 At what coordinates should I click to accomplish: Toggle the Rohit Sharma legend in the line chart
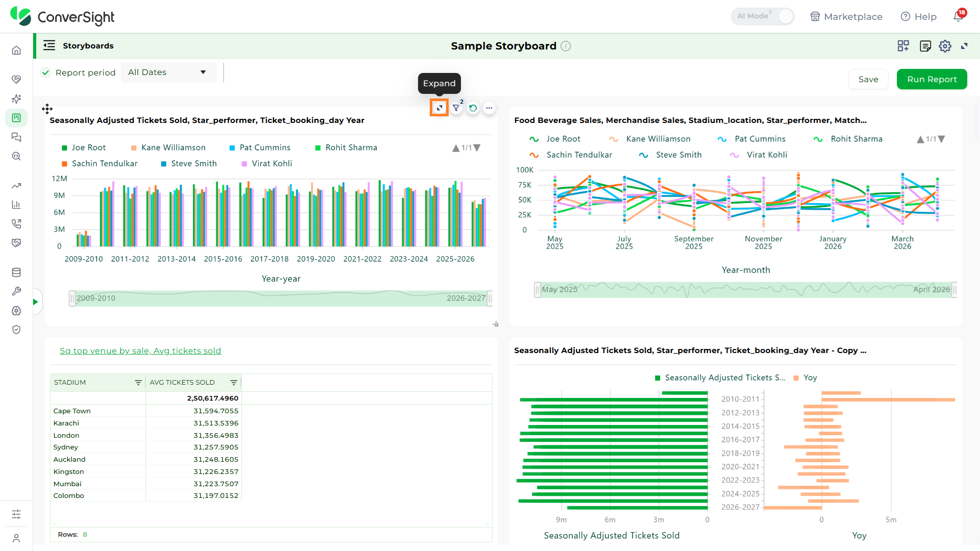(x=848, y=139)
